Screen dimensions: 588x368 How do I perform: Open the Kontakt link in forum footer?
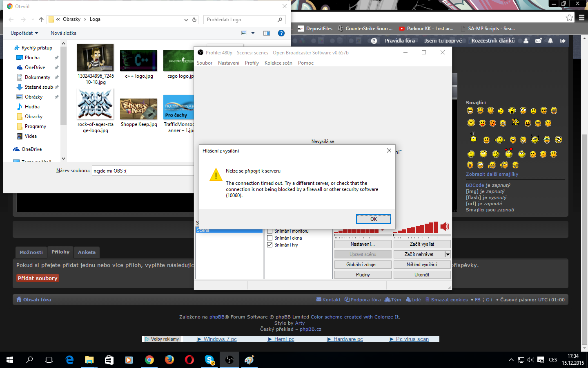328,300
